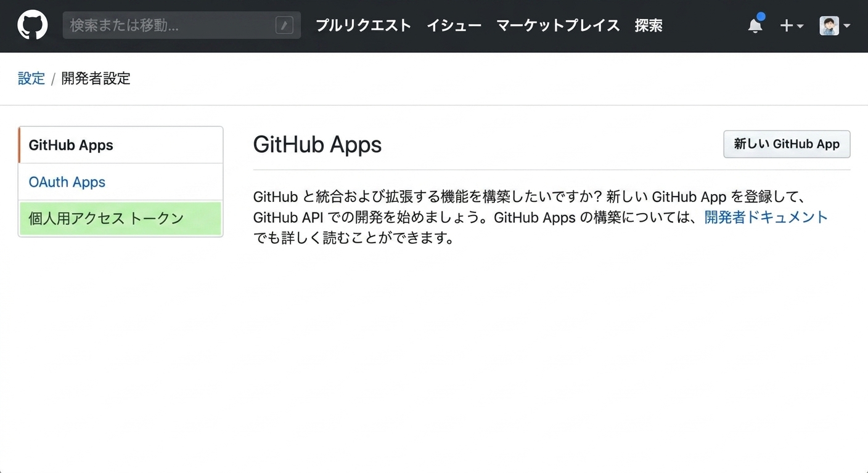Open 探索 in the header
868x473 pixels.
pos(649,25)
